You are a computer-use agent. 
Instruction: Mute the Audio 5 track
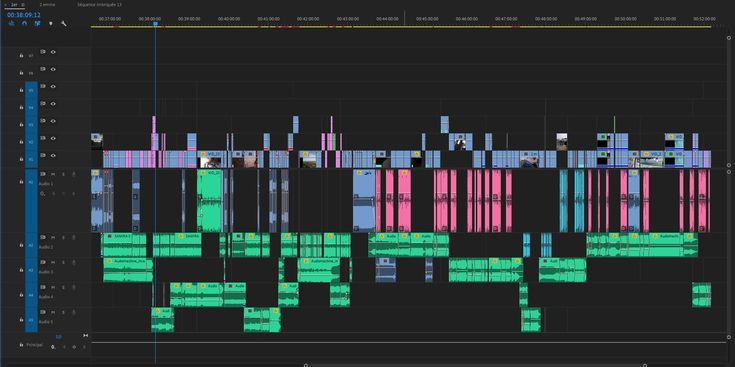pyautogui.click(x=53, y=312)
